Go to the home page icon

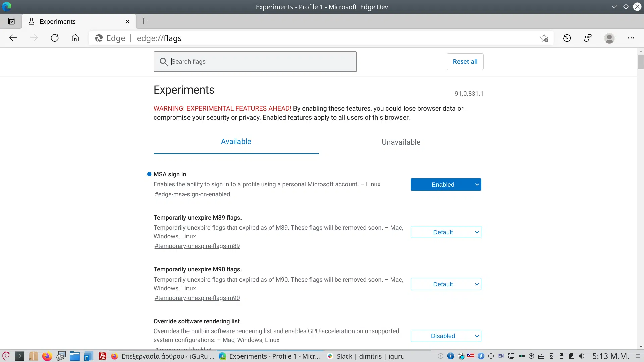(x=75, y=38)
